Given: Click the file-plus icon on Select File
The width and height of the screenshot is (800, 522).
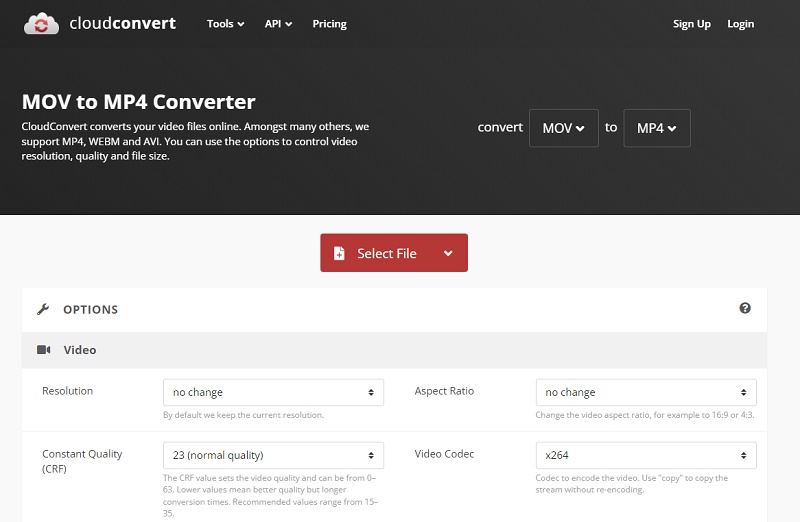Looking at the screenshot, I should 339,253.
